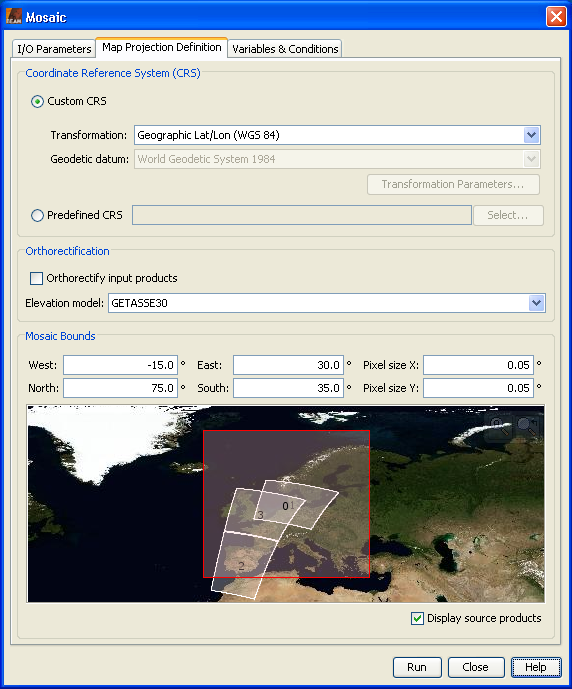Choose the Predefined CRS radio option
The height and width of the screenshot is (689, 572).
coord(37,215)
